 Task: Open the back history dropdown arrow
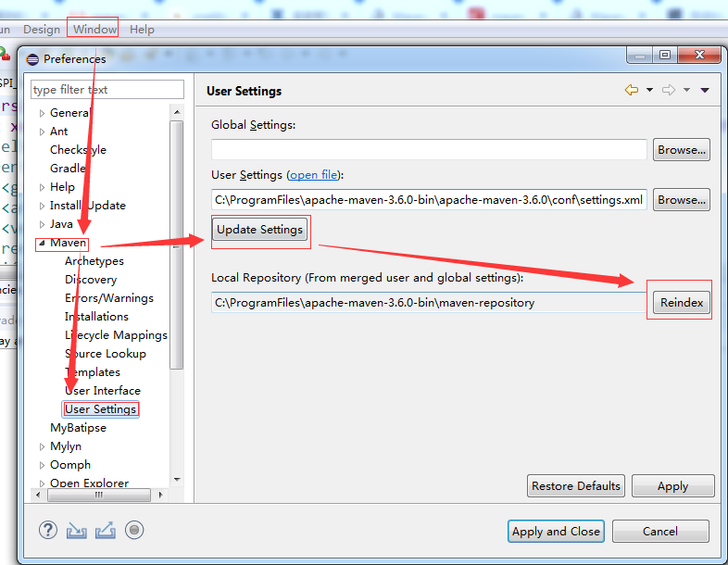pos(649,90)
